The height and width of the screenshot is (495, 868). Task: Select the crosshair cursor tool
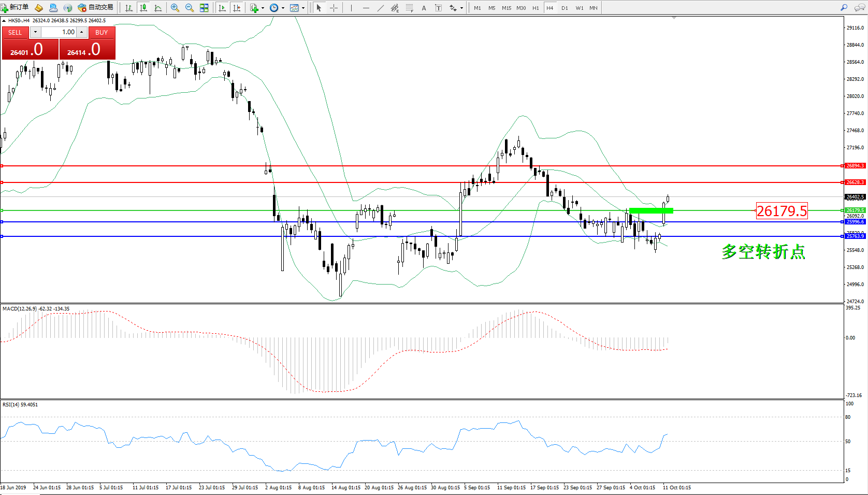point(334,8)
